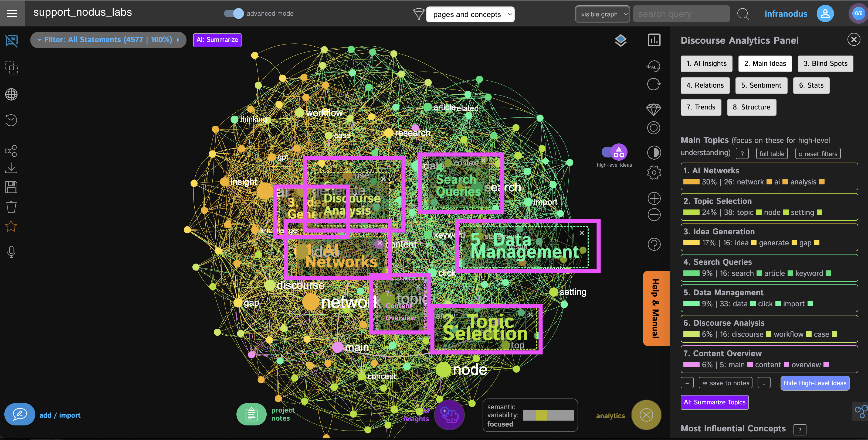This screenshot has width=868, height=440.
Task: Click the add / import chat button
Action: [19, 414]
